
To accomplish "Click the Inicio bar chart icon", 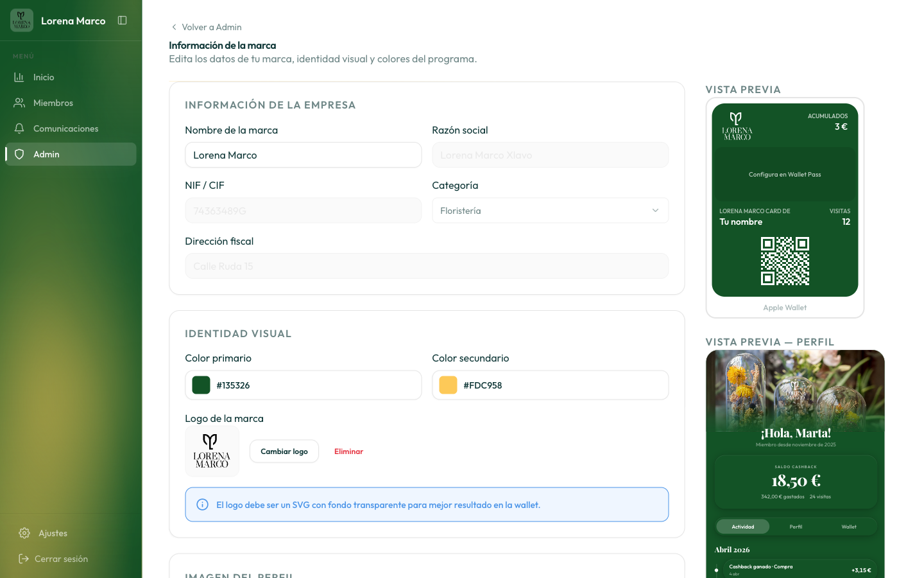I will tap(19, 77).
